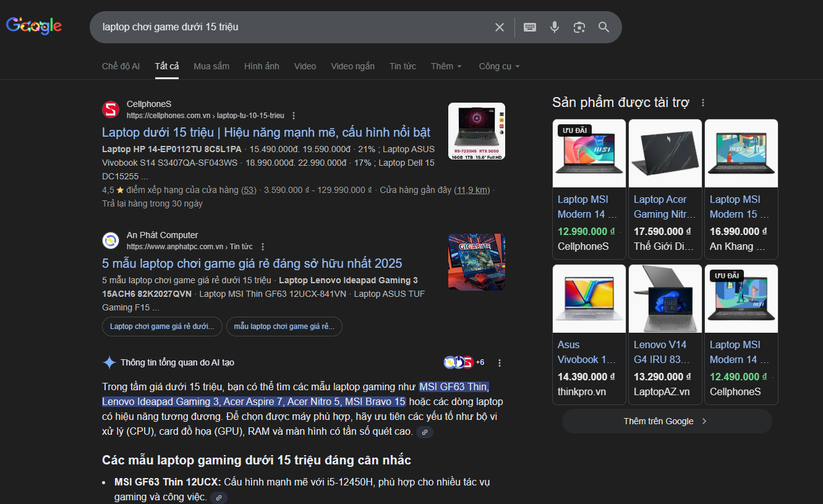Expand the Công cụ tools dropdown
Screen dimensions: 823x504
(x=499, y=66)
